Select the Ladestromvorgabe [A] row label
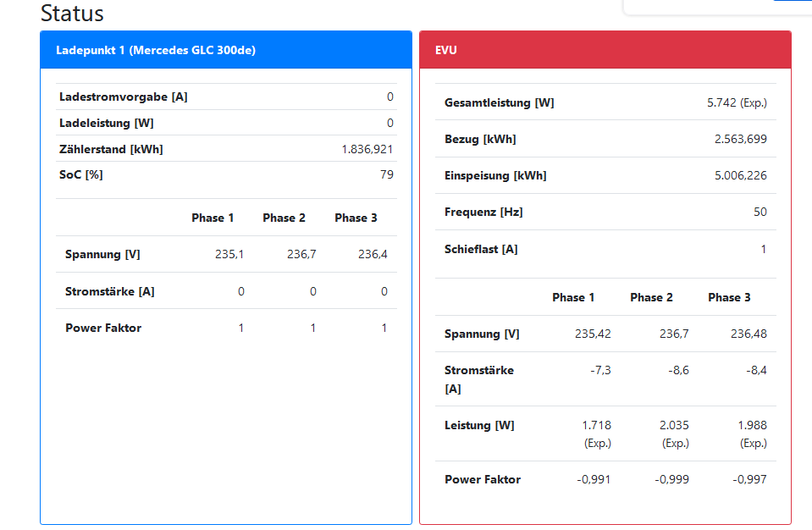This screenshot has height=530, width=812. point(124,97)
